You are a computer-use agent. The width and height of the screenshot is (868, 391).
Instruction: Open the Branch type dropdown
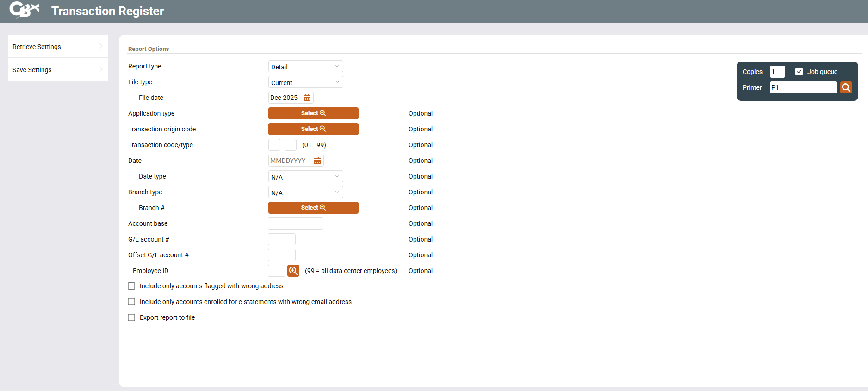(305, 192)
